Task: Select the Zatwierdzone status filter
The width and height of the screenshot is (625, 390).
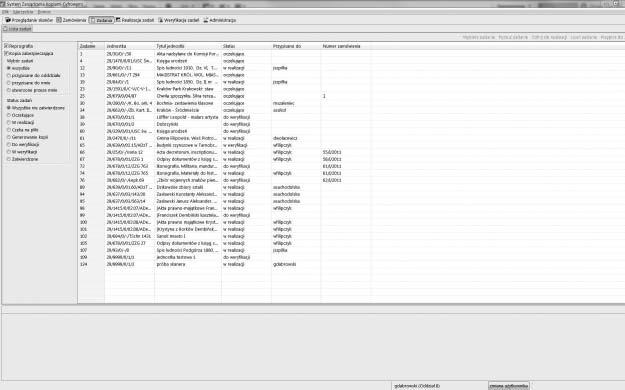Action: pos(23,159)
